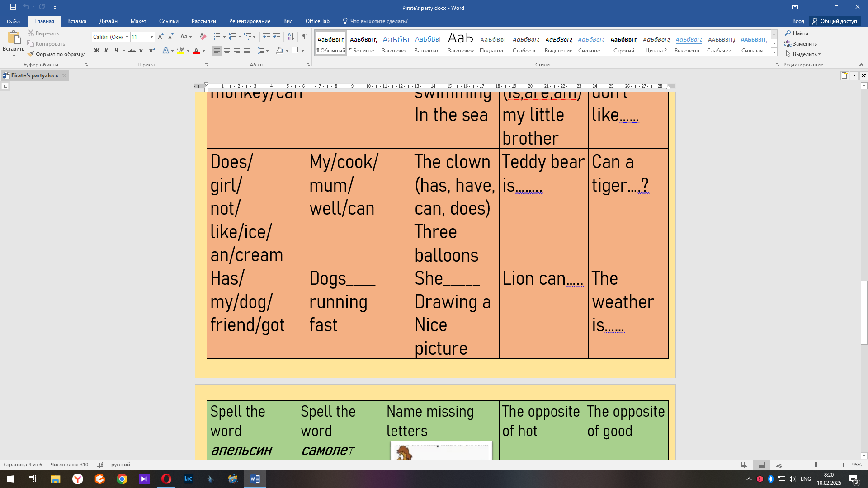Expand the Вставить paste options arrow
Viewport: 868px width, 488px height.
pos(14,55)
